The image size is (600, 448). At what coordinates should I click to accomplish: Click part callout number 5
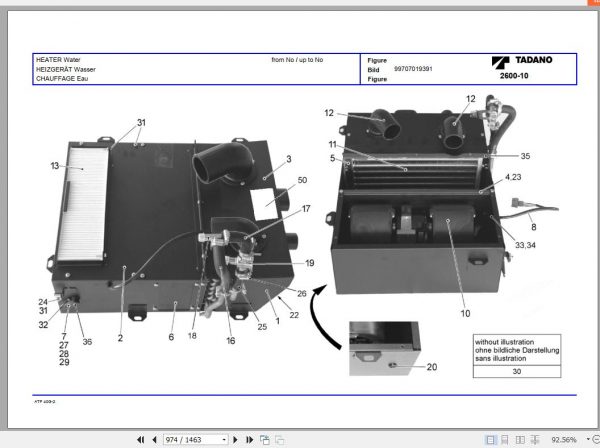pos(333,158)
